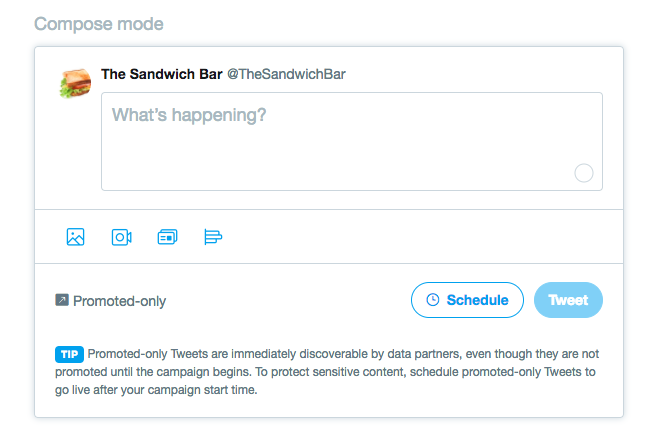Schedule the Tweet for later
The height and width of the screenshot is (442, 651).
coord(467,300)
